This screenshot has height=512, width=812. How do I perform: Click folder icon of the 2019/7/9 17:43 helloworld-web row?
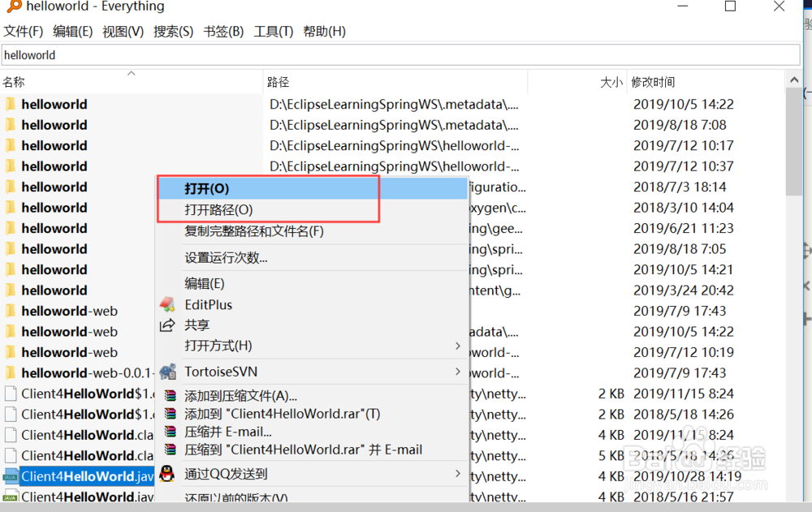pyautogui.click(x=10, y=311)
